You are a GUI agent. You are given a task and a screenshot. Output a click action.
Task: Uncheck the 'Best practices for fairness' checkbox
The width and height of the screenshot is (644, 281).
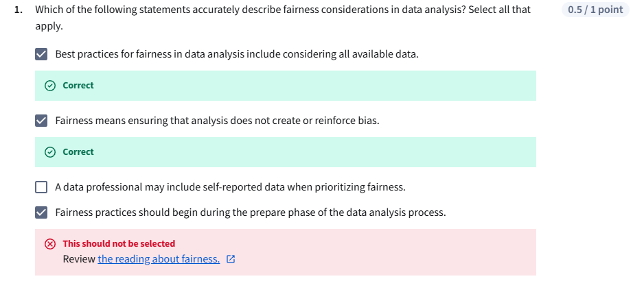(42, 54)
